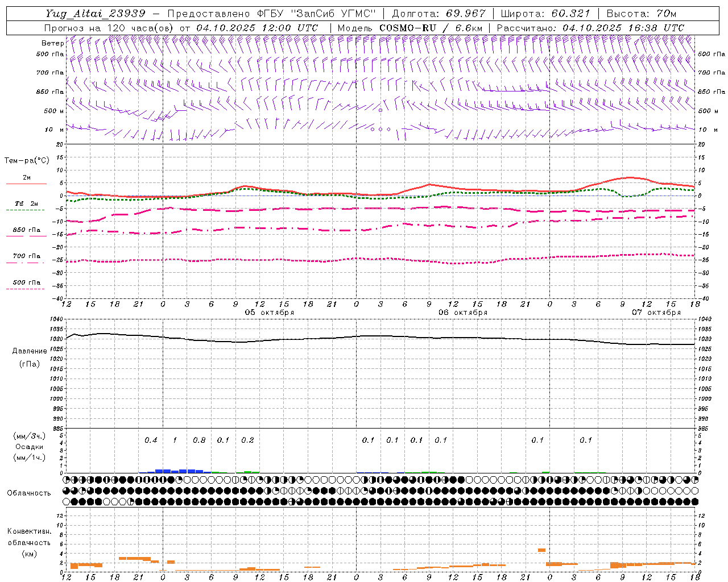Click dotted line sample under the legend's 500 гПа

coord(26,289)
